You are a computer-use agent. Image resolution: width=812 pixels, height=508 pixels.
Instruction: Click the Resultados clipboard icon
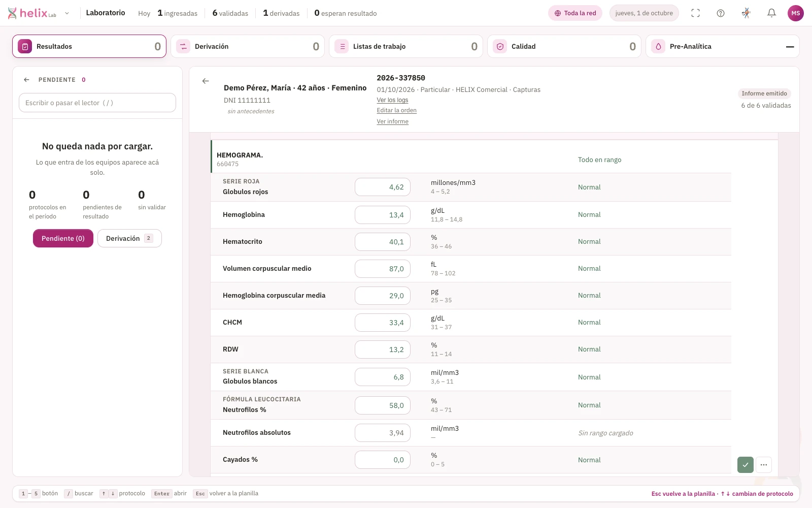pos(25,46)
